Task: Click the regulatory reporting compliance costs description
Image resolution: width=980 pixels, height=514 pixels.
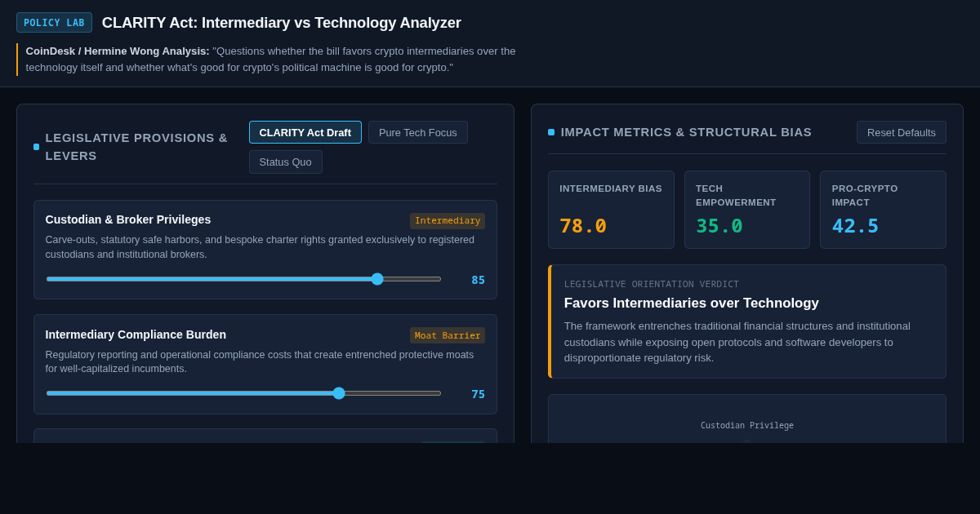Action: coord(260,361)
